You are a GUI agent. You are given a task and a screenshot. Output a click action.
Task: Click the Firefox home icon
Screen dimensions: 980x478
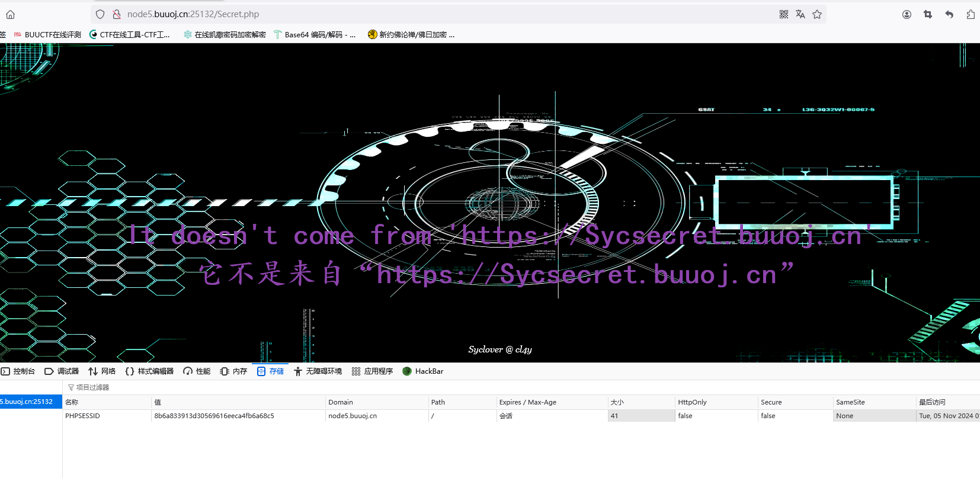point(10,14)
